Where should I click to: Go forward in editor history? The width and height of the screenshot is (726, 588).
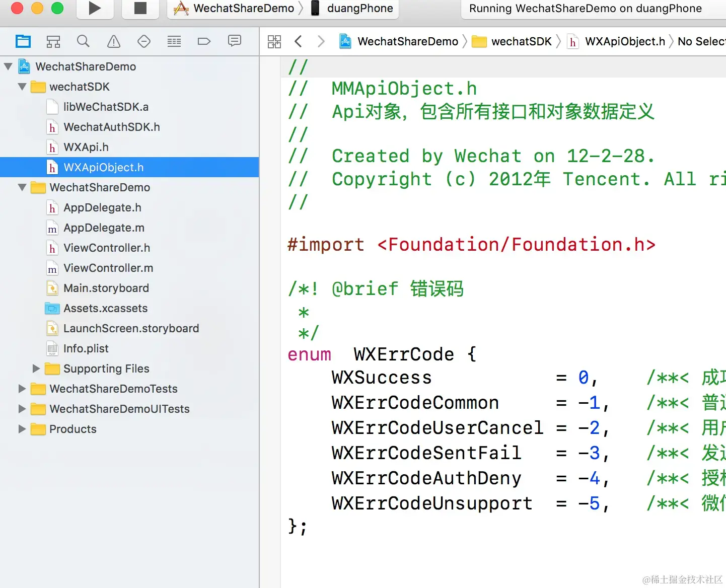coord(321,41)
